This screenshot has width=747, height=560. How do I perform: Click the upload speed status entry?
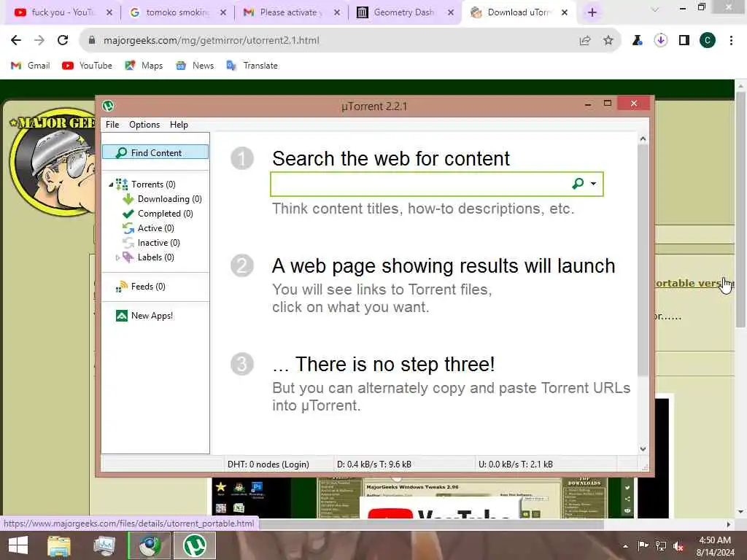tap(516, 464)
